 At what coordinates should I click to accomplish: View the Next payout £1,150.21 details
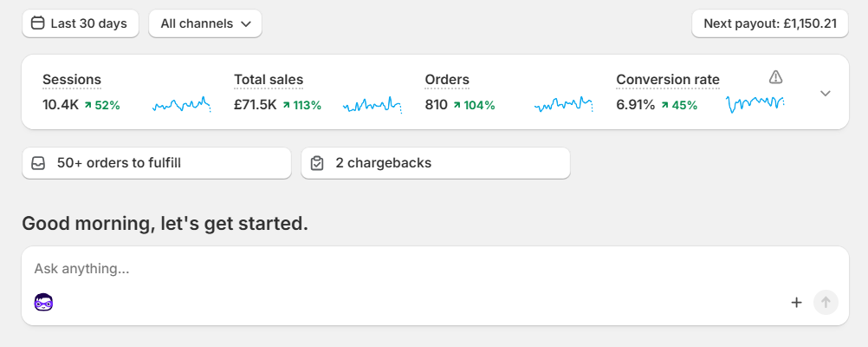pos(769,23)
